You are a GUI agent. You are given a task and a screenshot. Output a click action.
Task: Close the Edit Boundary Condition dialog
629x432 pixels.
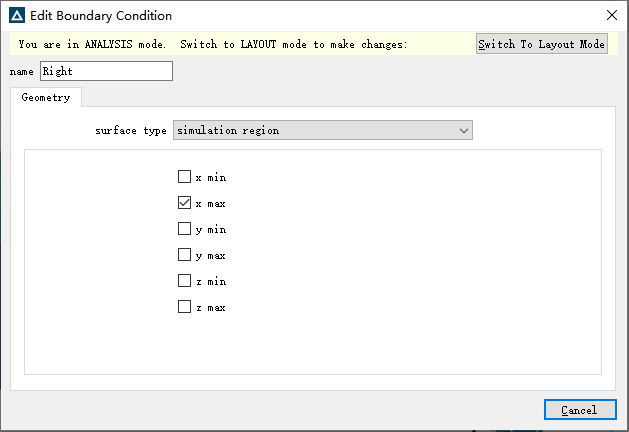(612, 15)
